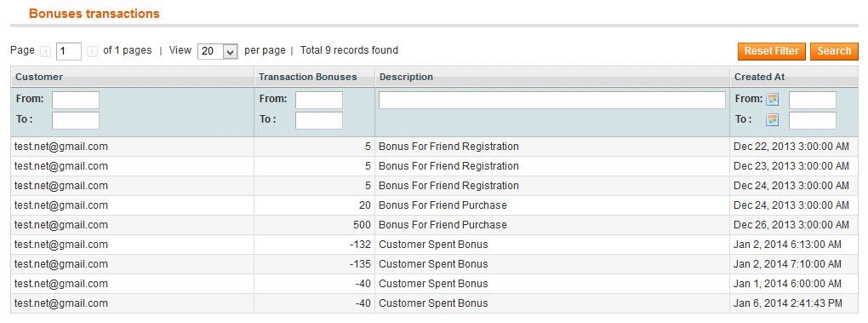This screenshot has height=323, width=868.
Task: Sort by Transaction Bonuses column header
Action: point(308,77)
